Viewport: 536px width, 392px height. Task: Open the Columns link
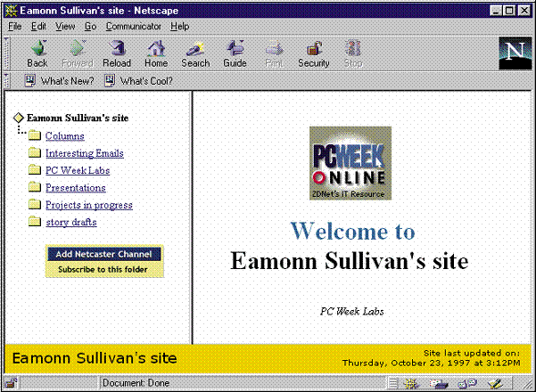coord(65,136)
